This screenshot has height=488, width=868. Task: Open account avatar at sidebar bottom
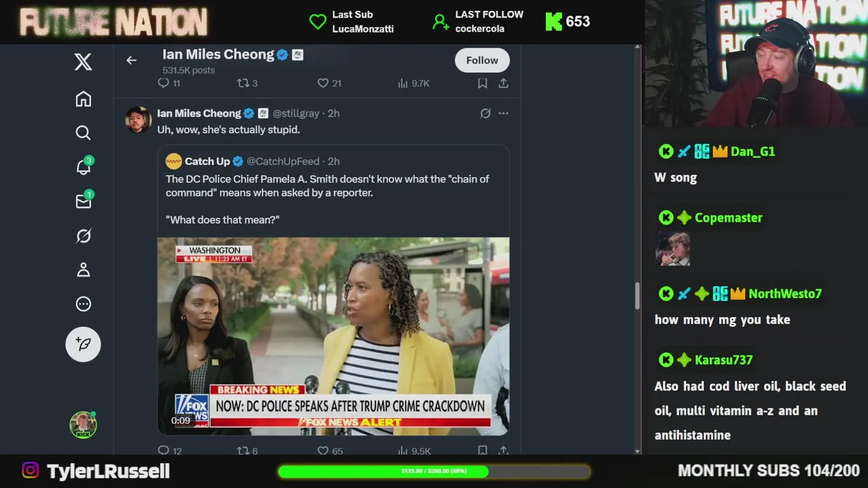pos(83,425)
